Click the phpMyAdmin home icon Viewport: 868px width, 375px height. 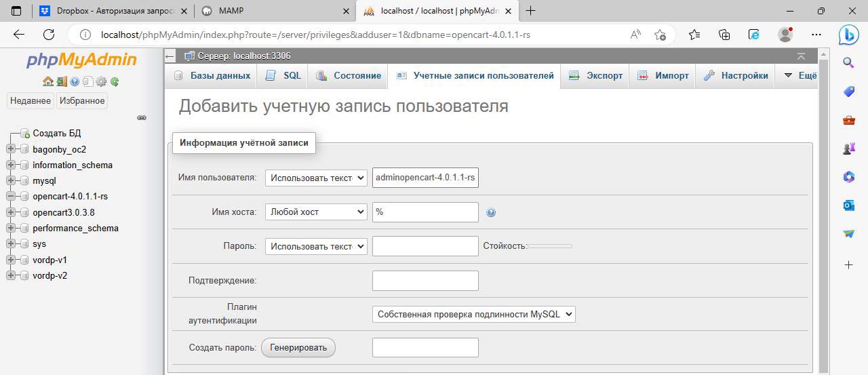click(47, 81)
